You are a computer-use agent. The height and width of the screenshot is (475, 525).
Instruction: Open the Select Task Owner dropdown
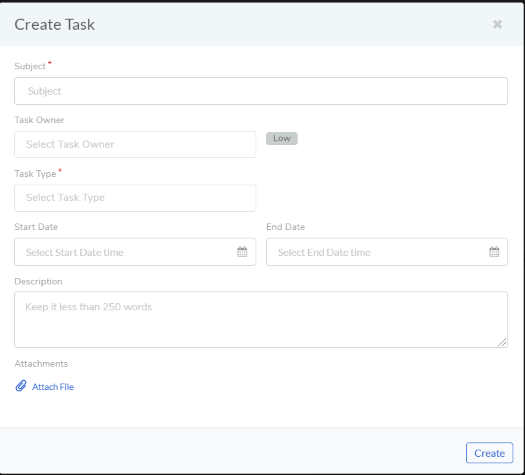pos(135,144)
